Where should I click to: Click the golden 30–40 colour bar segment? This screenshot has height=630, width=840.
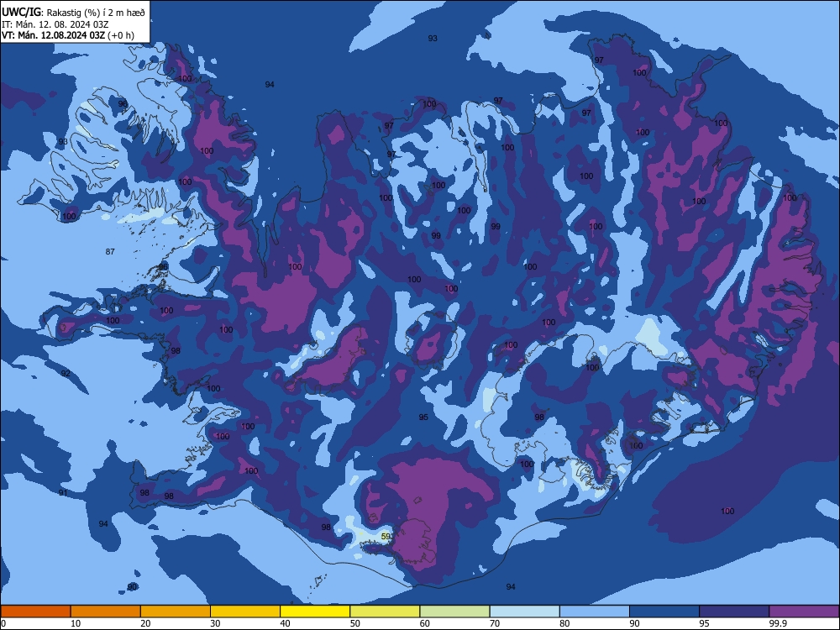point(245,612)
